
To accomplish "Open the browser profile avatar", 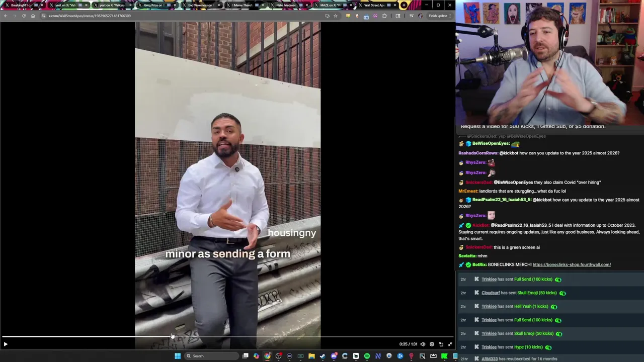I will pyautogui.click(x=421, y=16).
